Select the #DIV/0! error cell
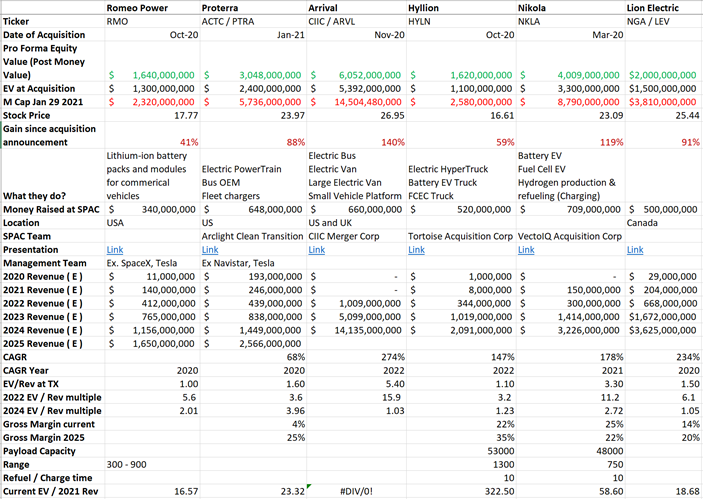Viewport: 703px width, 499px height. coord(356,491)
